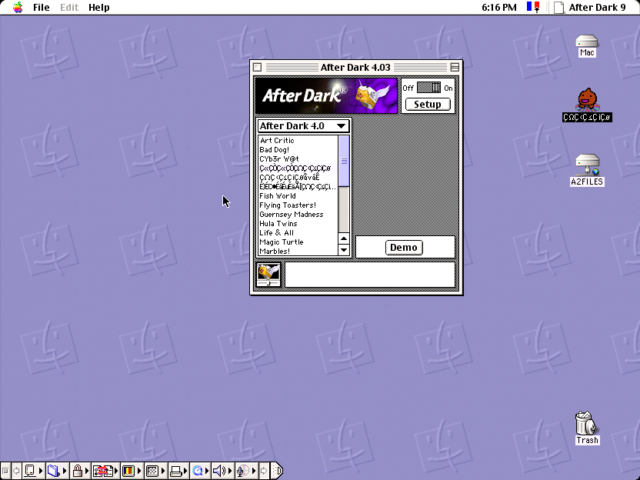The image size is (640, 480).
Task: Click the module list scroll up arrow
Action: pyautogui.click(x=344, y=238)
